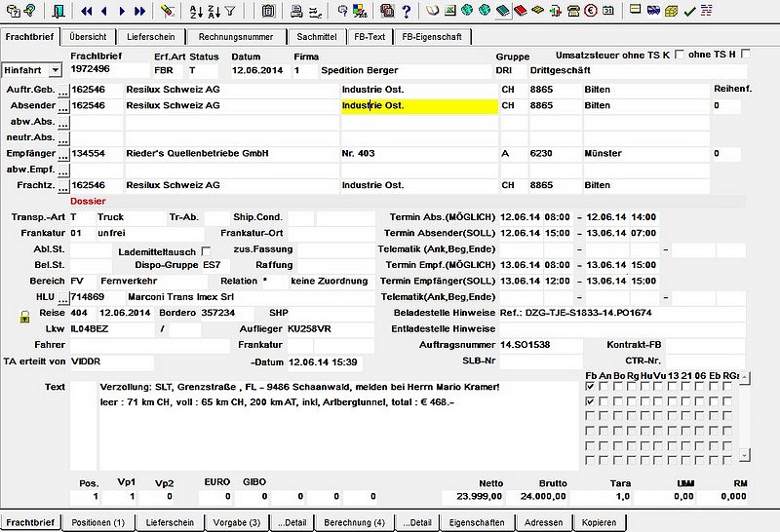Viewport: 780px width, 532px height.
Task: Switch to the Rechnungsnummer tab
Action: 236,37
